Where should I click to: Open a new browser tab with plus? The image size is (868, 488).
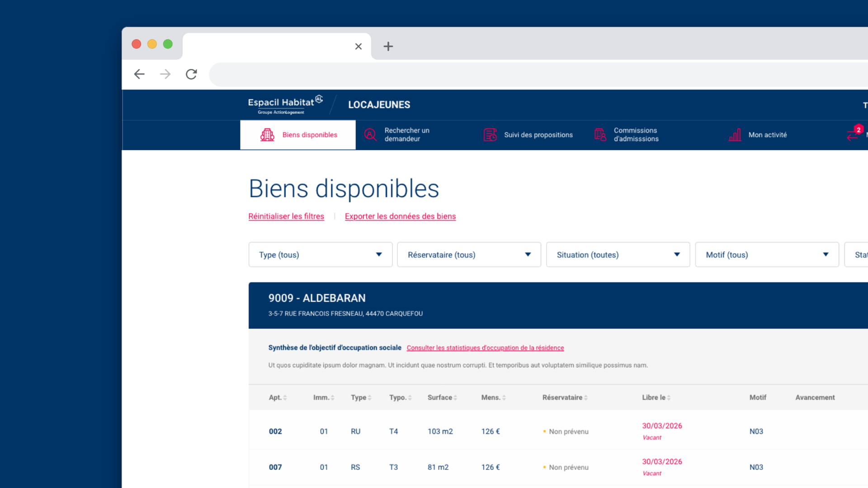pyautogui.click(x=388, y=46)
